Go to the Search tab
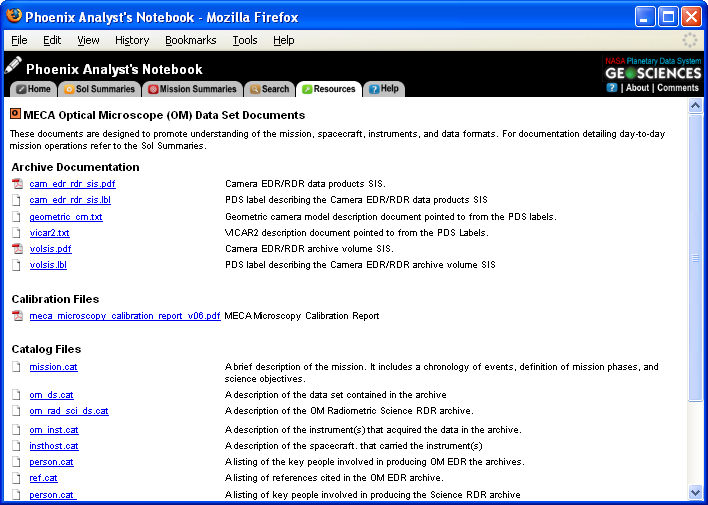Viewport: 708px width, 505px height. click(x=270, y=89)
